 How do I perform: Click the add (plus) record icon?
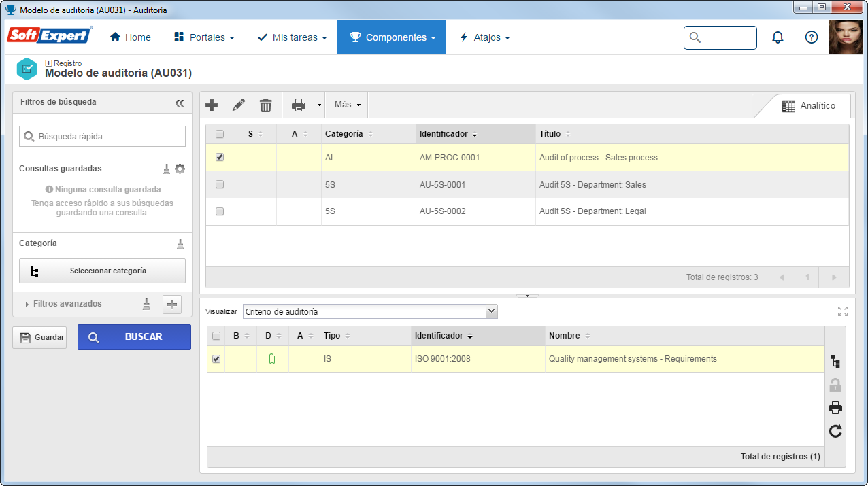[212, 105]
